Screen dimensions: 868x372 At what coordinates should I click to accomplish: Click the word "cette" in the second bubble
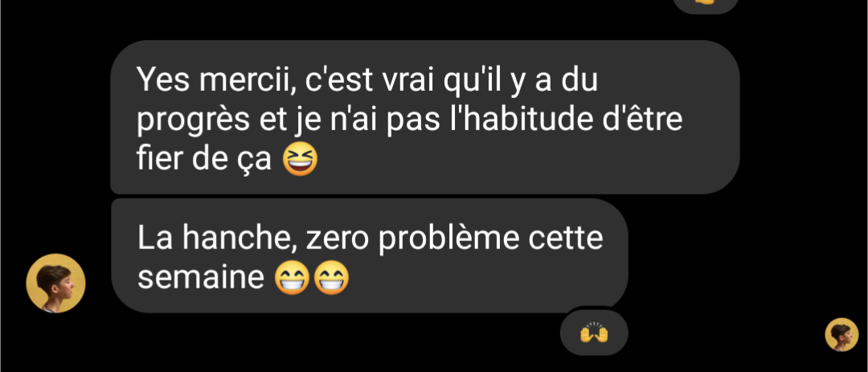tap(565, 239)
